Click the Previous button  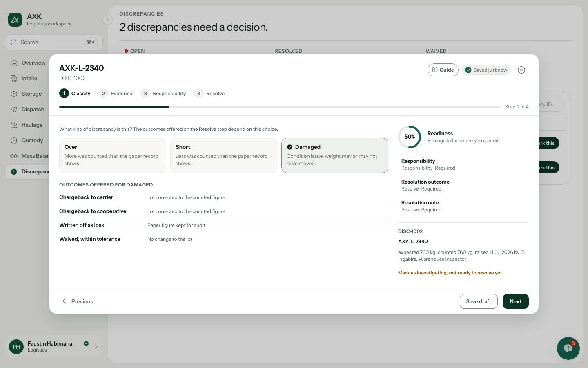click(x=77, y=301)
